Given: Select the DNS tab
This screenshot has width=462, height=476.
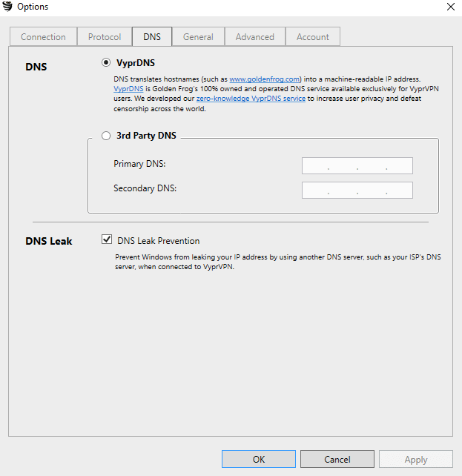Looking at the screenshot, I should pyautogui.click(x=152, y=36).
